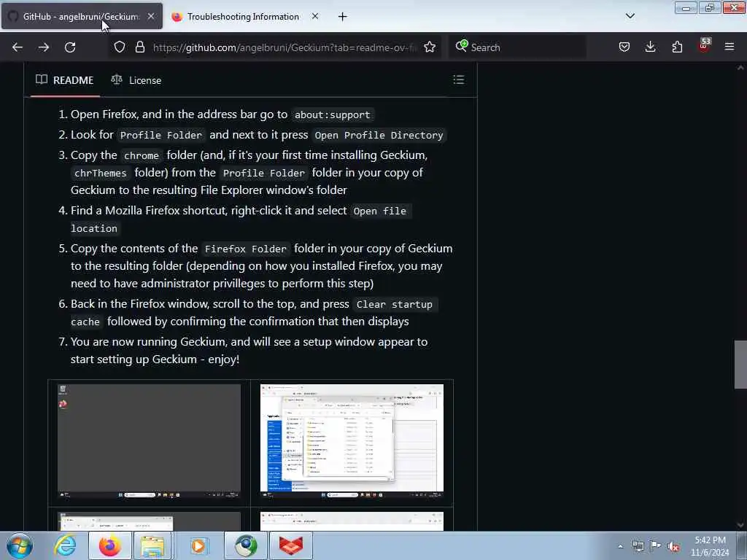Switch to Firefox in the taskbar

click(x=109, y=545)
